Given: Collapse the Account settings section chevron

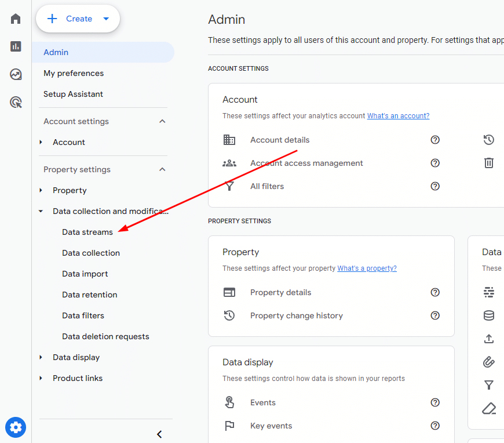Looking at the screenshot, I should (162, 121).
